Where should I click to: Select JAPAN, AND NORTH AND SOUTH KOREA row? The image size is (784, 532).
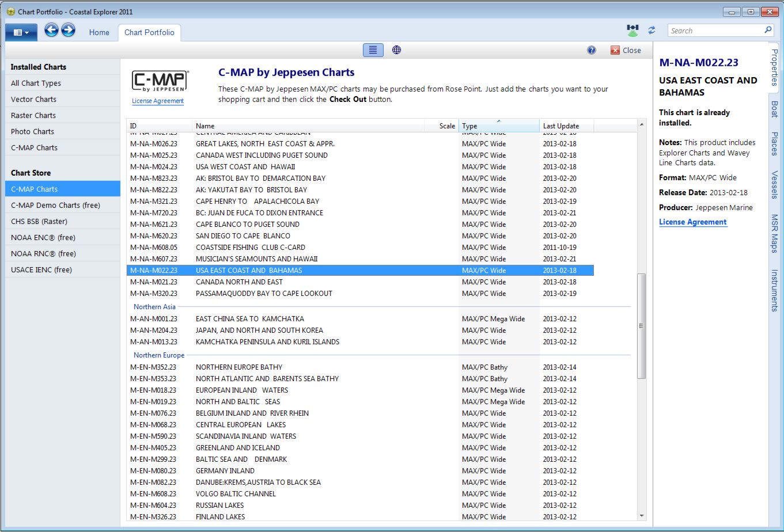coord(360,330)
